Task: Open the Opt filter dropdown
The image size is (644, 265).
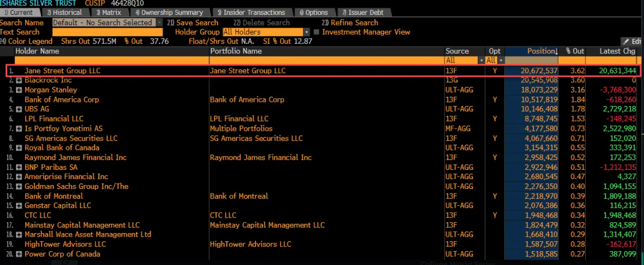Action: [500, 61]
